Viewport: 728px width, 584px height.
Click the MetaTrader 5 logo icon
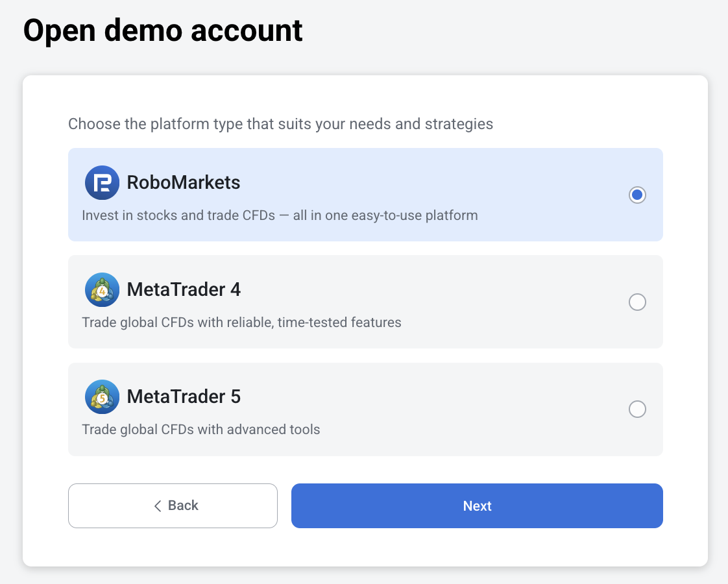pyautogui.click(x=102, y=397)
